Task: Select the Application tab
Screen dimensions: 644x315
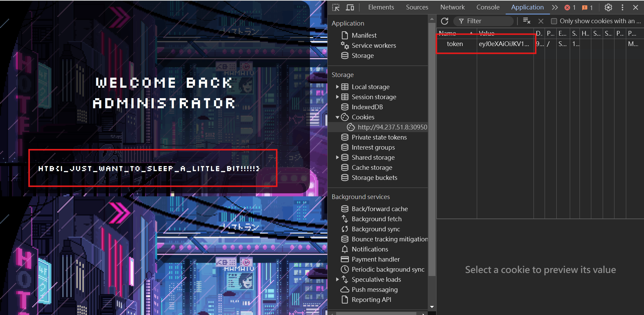Action: click(x=527, y=7)
